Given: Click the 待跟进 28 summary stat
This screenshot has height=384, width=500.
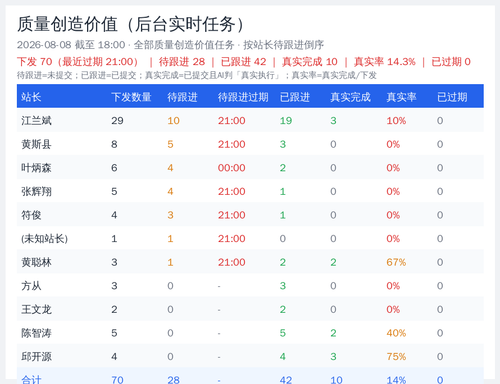Looking at the screenshot, I should pos(182,62).
